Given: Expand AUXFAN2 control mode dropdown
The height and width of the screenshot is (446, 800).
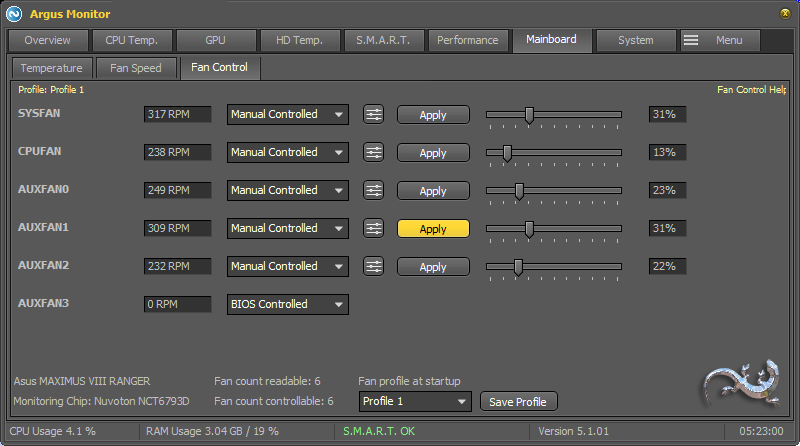Looking at the screenshot, I should coord(288,266).
